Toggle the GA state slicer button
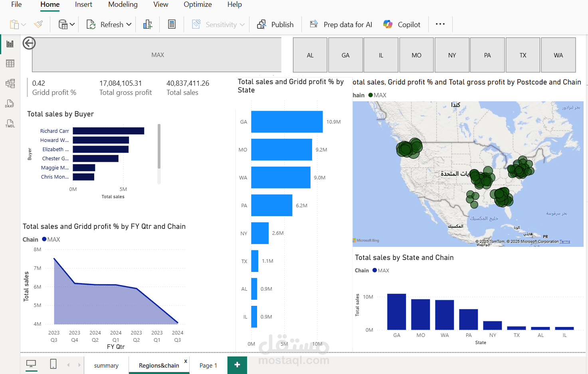 coord(345,55)
